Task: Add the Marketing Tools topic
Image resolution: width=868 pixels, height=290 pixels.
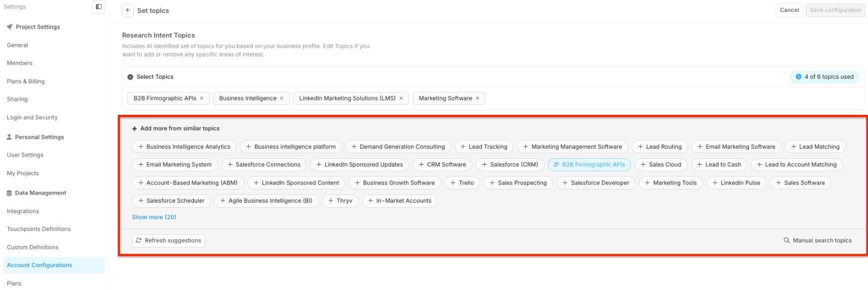Action: pos(671,183)
